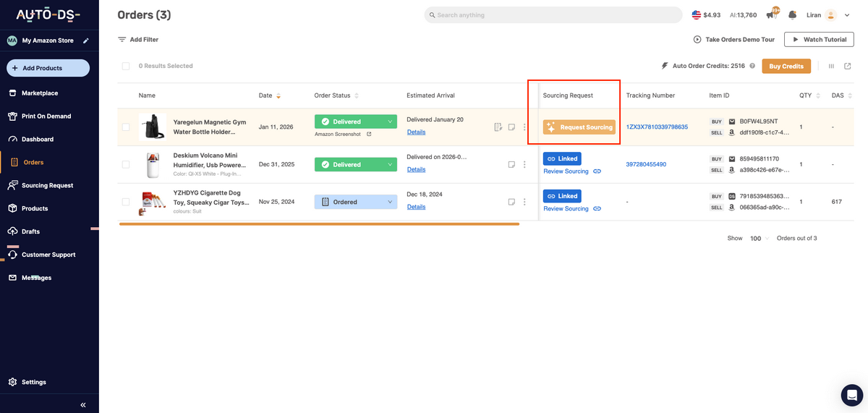868x413 pixels.
Task: Click the Auto Order Credits help question icon
Action: [x=752, y=66]
